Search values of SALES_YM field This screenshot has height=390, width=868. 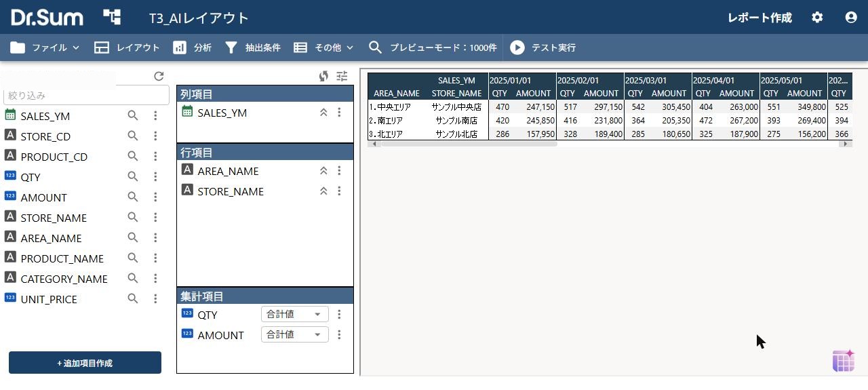133,116
